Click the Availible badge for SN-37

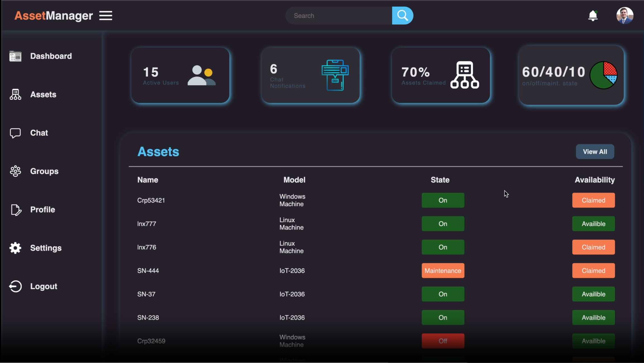593,294
